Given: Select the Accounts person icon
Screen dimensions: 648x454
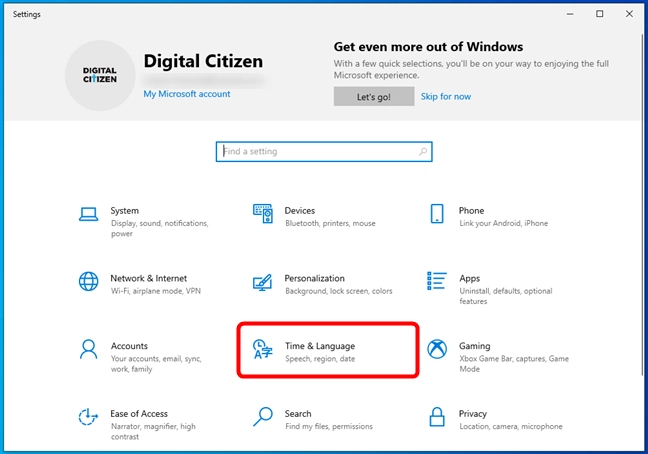Looking at the screenshot, I should point(88,349).
